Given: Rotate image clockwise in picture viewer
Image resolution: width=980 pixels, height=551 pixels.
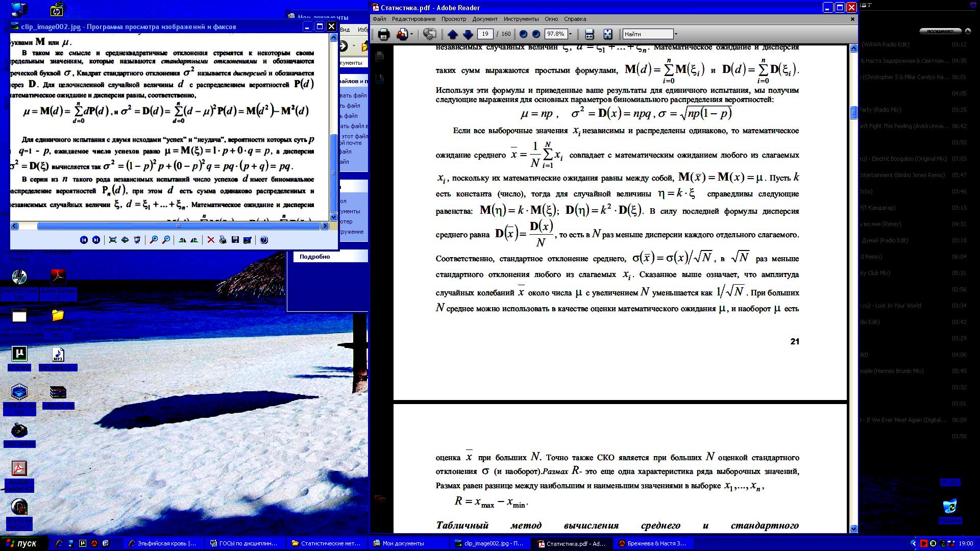Looking at the screenshot, I should pyautogui.click(x=182, y=240).
